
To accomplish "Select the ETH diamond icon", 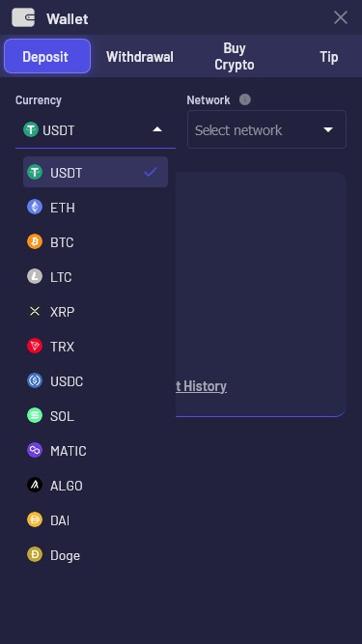I will (35, 207).
